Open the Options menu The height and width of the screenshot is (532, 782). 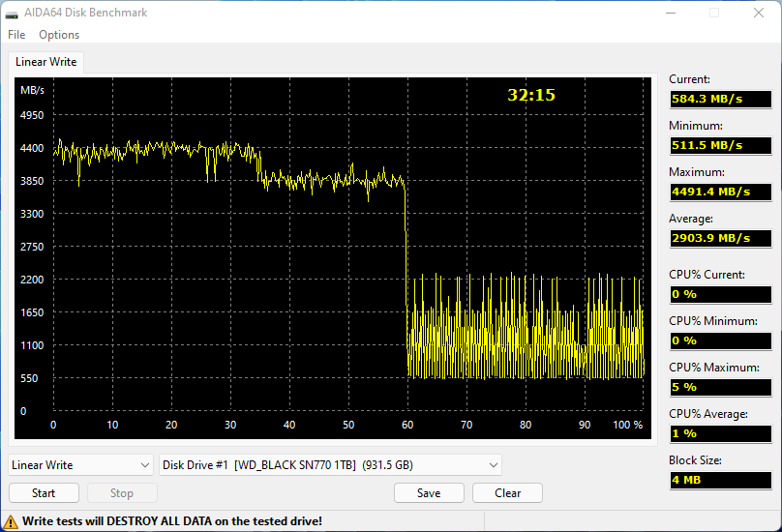point(59,35)
